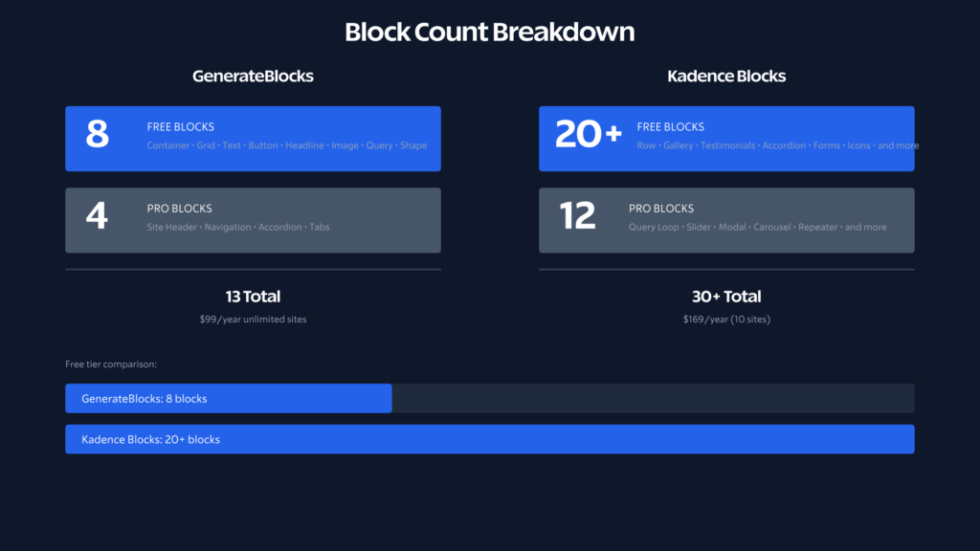Screen dimensions: 980x551
Task: Click the Kadence 20+ free blocks number
Action: click(x=589, y=135)
